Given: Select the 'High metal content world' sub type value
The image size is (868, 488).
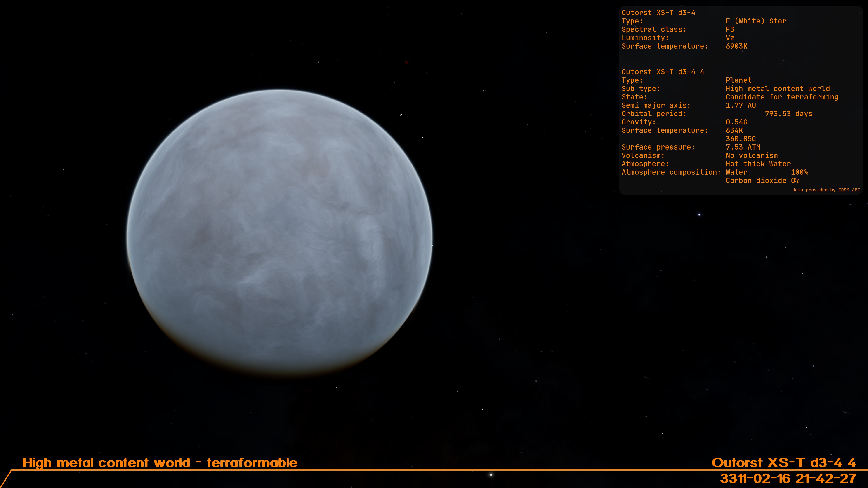Looking at the screenshot, I should point(778,89).
